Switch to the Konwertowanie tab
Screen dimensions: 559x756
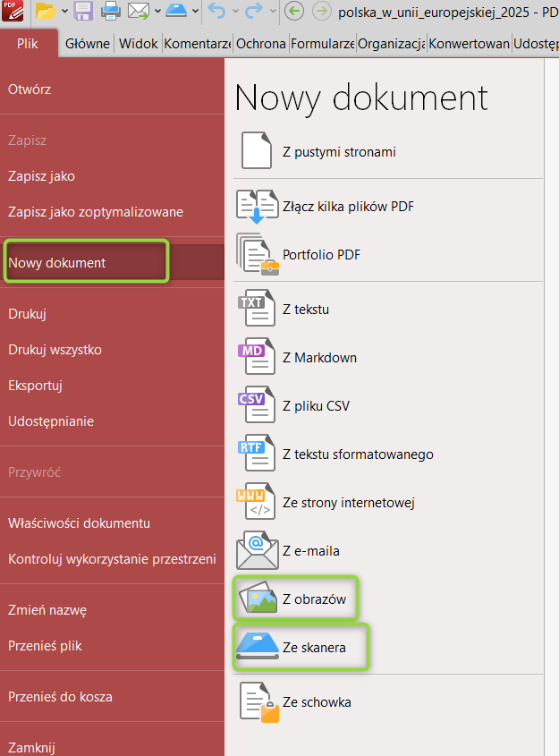tap(469, 44)
